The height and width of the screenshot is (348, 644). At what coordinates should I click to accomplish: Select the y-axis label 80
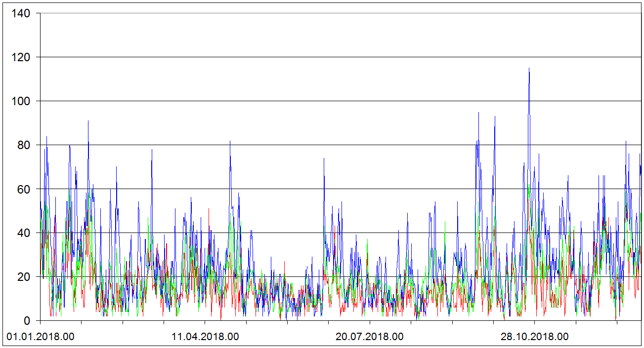pyautogui.click(x=23, y=145)
